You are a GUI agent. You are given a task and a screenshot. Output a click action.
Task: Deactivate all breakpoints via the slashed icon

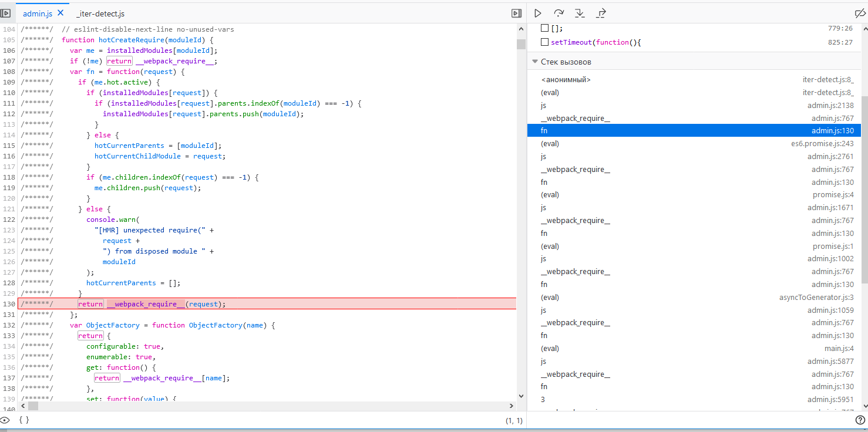click(x=861, y=12)
